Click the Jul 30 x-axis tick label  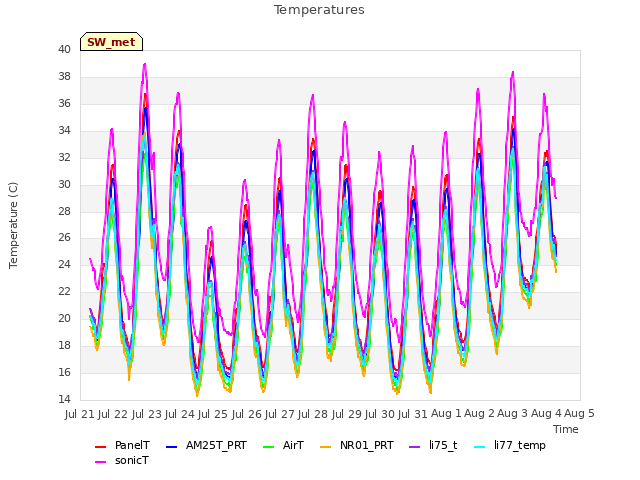pos(380,414)
